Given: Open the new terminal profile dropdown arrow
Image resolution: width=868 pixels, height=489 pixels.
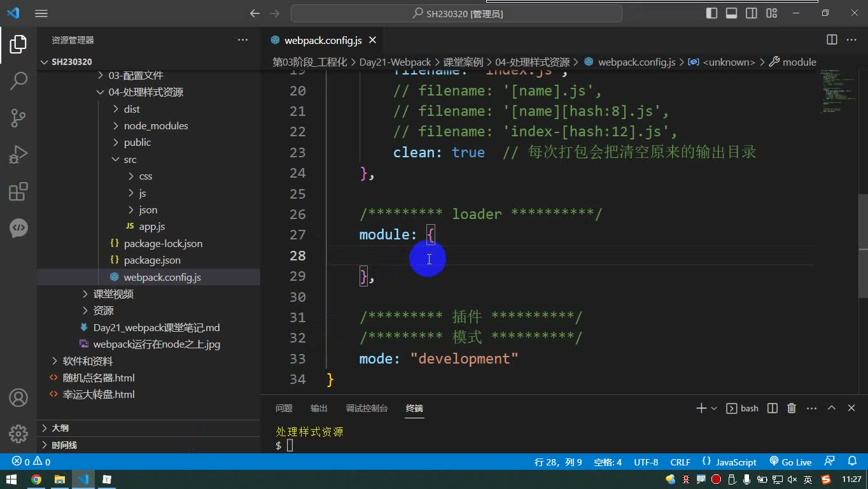Looking at the screenshot, I should 714,408.
